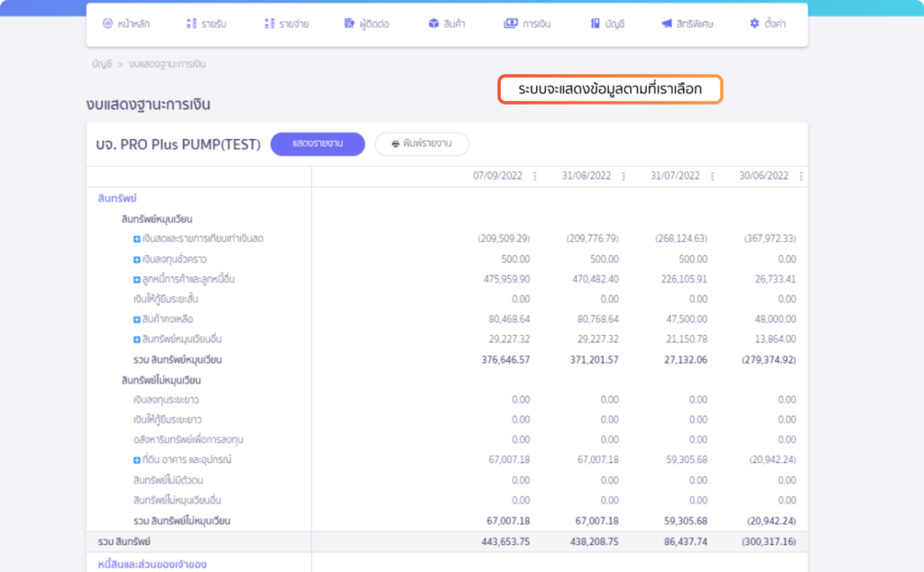Select the รวม สินทรัพย์หมุนเวียน total label

178,360
